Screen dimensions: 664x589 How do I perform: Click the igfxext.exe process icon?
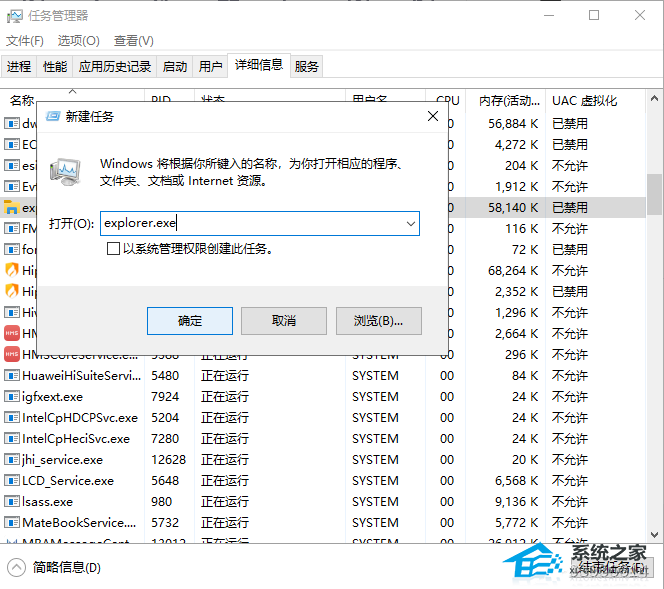[x=12, y=396]
